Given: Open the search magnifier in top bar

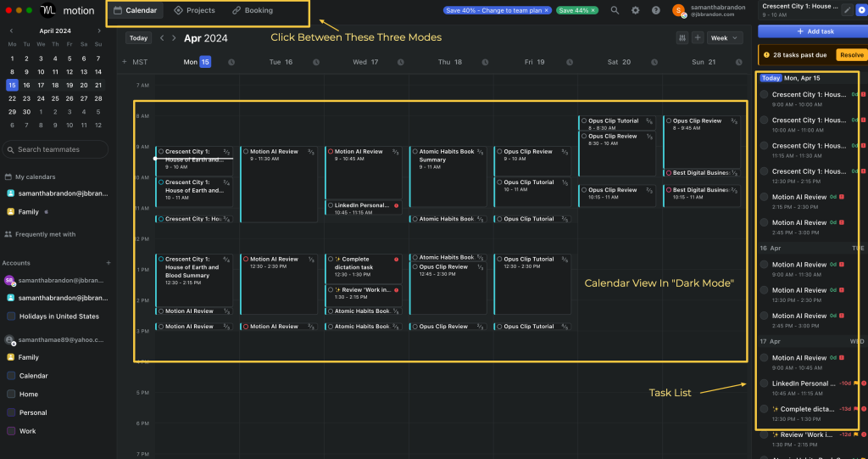Looking at the screenshot, I should [x=615, y=11].
